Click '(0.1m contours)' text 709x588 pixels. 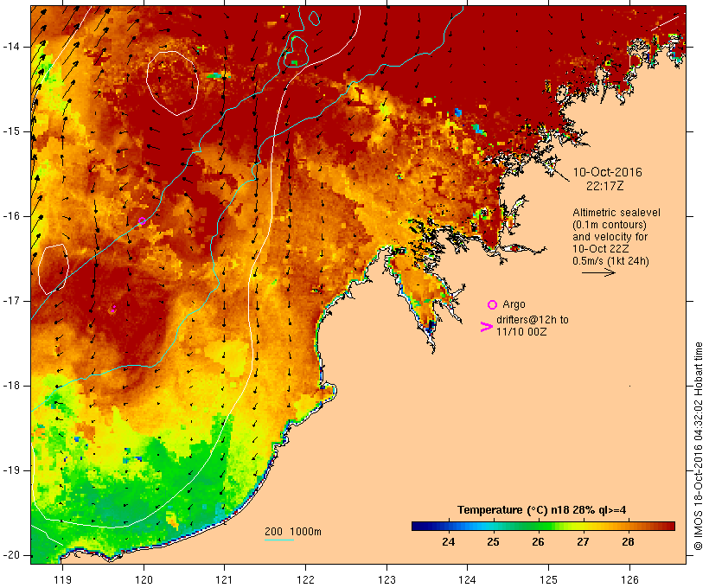610,225
